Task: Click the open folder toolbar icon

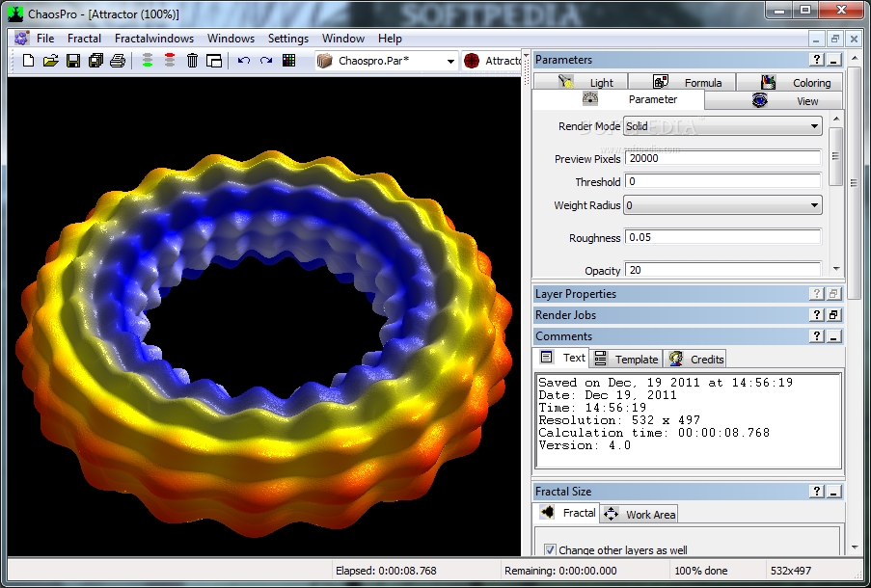Action: pos(51,61)
